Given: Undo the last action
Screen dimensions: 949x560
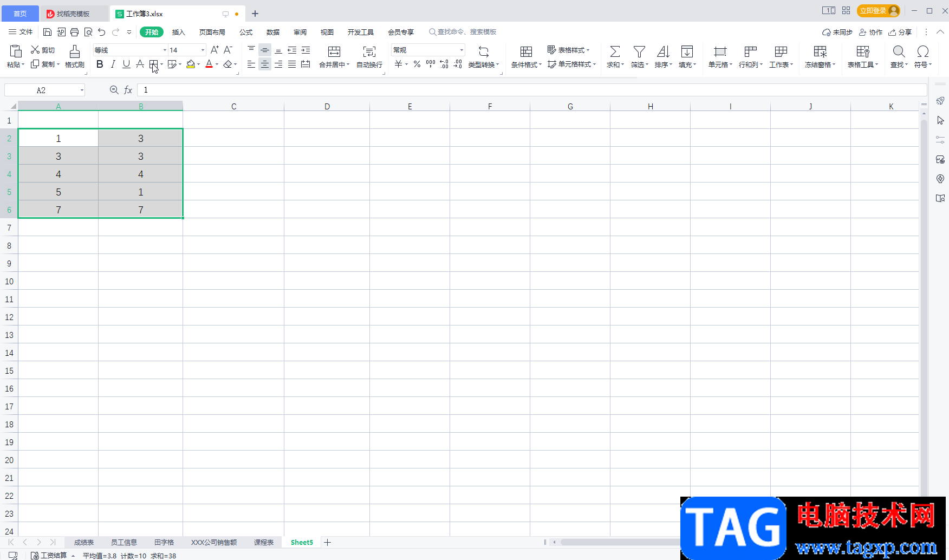Looking at the screenshot, I should click(102, 32).
